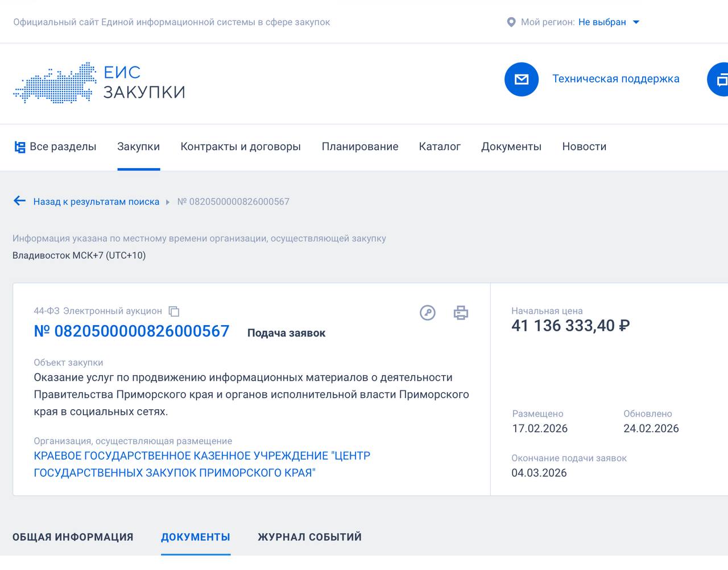Open the Каталог menu item
This screenshot has height=570, width=728.
[440, 147]
